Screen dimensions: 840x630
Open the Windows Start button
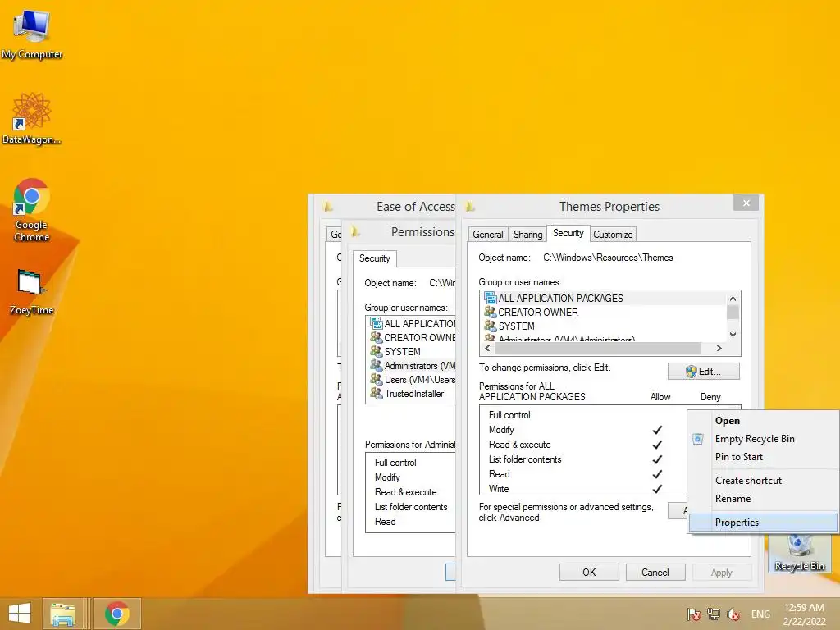pos(20,614)
